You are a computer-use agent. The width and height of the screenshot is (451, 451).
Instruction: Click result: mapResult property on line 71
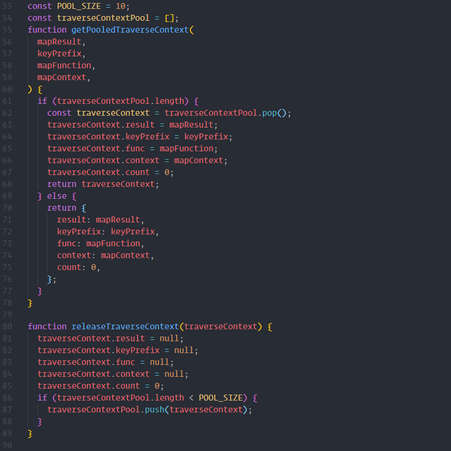pyautogui.click(x=100, y=220)
